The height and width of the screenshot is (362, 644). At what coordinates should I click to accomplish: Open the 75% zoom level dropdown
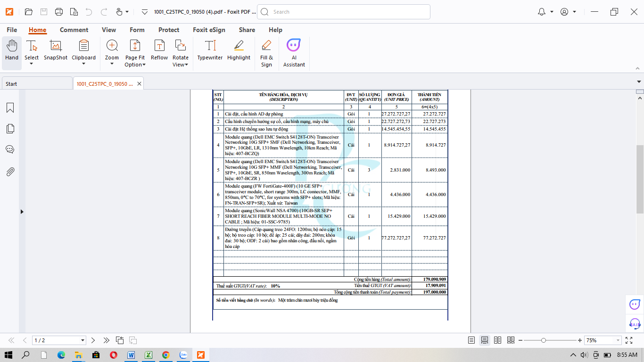[618, 340]
